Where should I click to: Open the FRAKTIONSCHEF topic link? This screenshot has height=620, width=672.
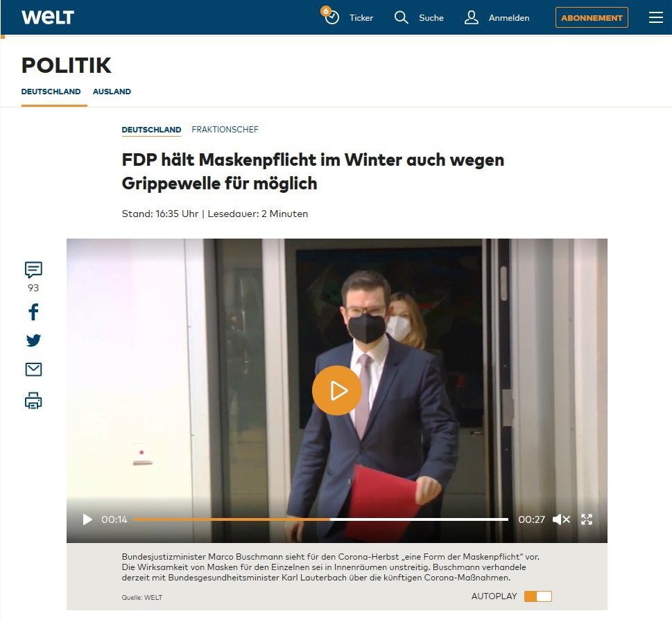225,130
